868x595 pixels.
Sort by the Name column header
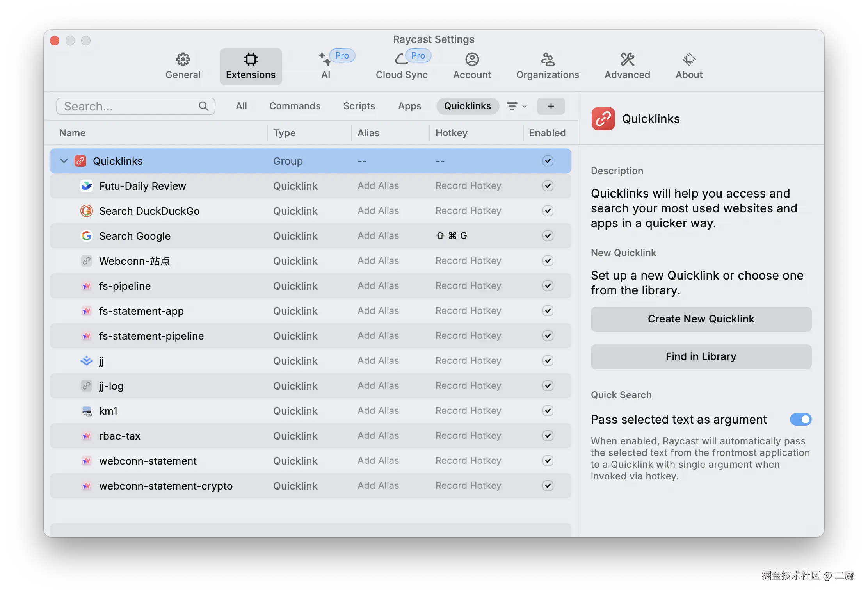pos(72,133)
